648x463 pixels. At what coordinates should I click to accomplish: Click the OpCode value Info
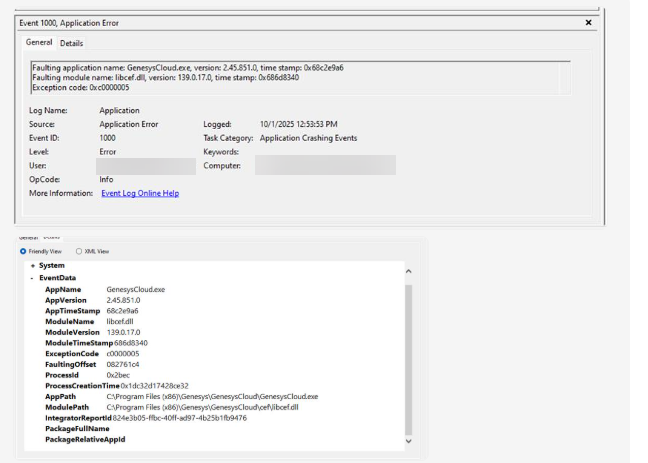pos(106,179)
